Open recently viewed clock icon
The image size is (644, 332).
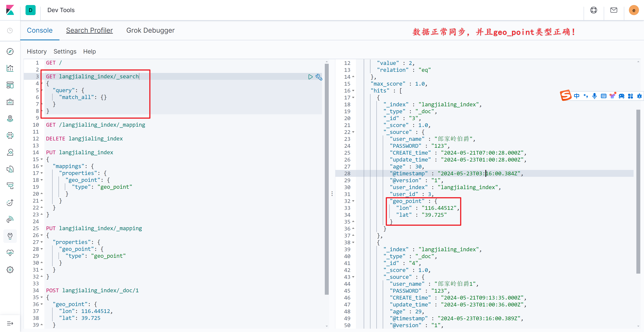(10, 31)
